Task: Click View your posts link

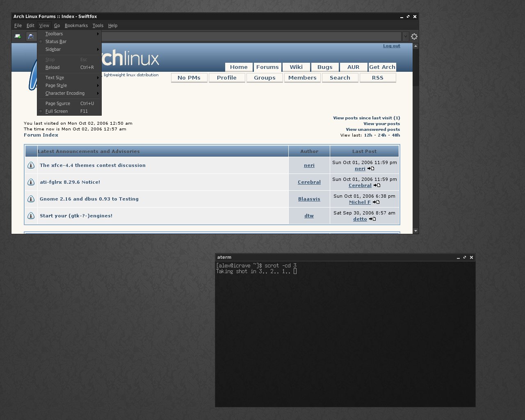Action: [381, 123]
